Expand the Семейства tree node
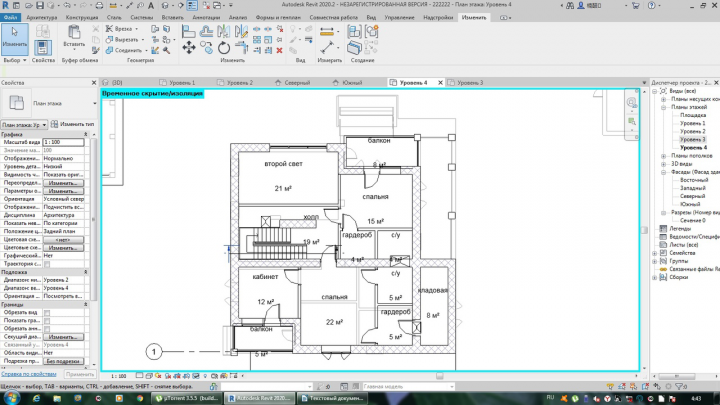Image resolution: width=720 pixels, height=405 pixels. tap(655, 253)
